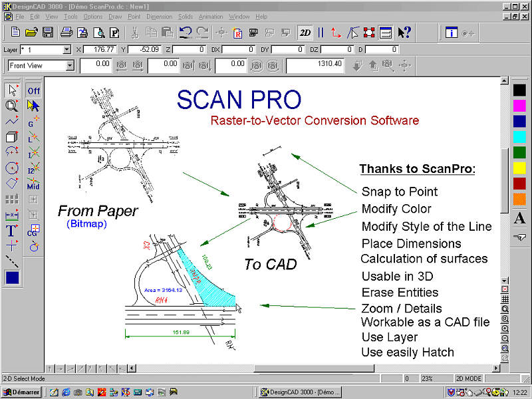
Task: Click the text font A icon
Action: [x=519, y=219]
